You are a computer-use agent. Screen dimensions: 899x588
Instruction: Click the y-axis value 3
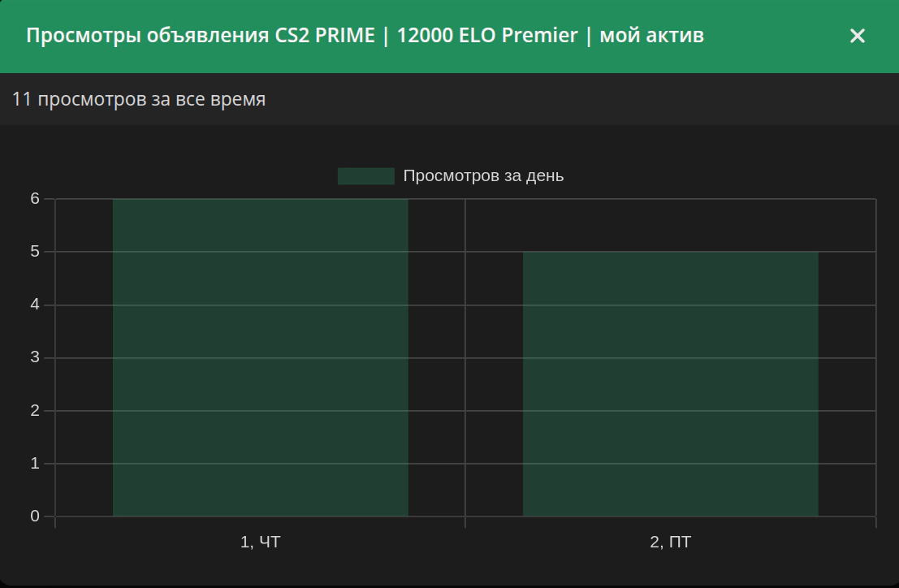35,357
